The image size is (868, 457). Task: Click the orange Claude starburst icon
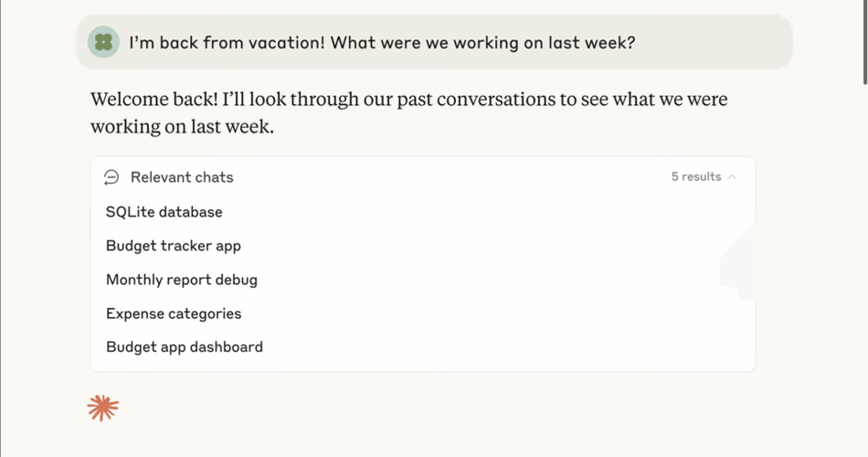(103, 409)
